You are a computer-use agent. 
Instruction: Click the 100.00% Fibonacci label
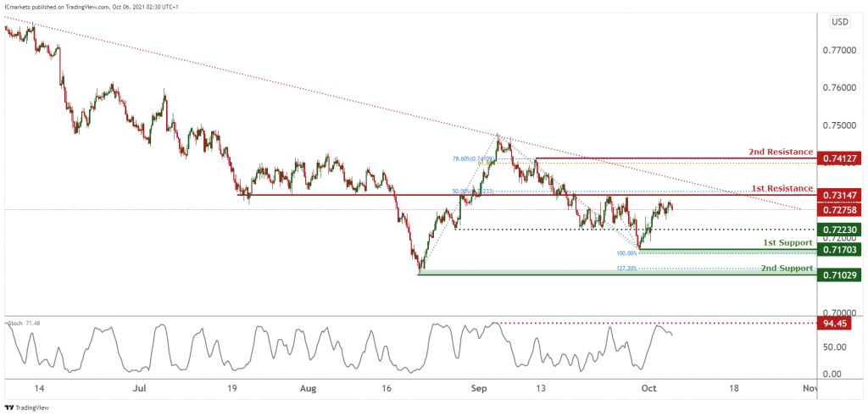pyautogui.click(x=626, y=252)
